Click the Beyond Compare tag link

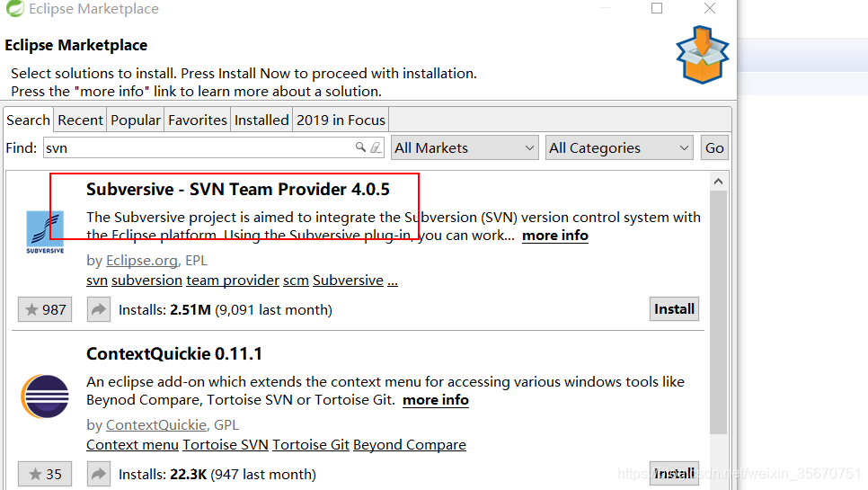[410, 445]
